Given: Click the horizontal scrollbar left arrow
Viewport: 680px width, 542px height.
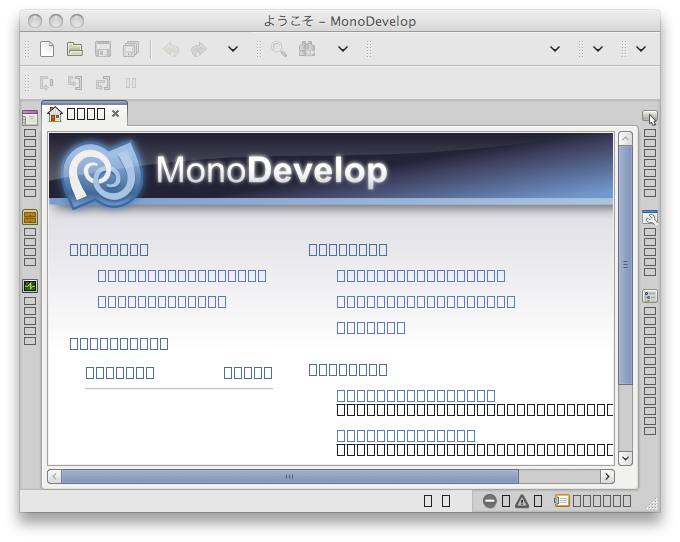Looking at the screenshot, I should [x=54, y=477].
